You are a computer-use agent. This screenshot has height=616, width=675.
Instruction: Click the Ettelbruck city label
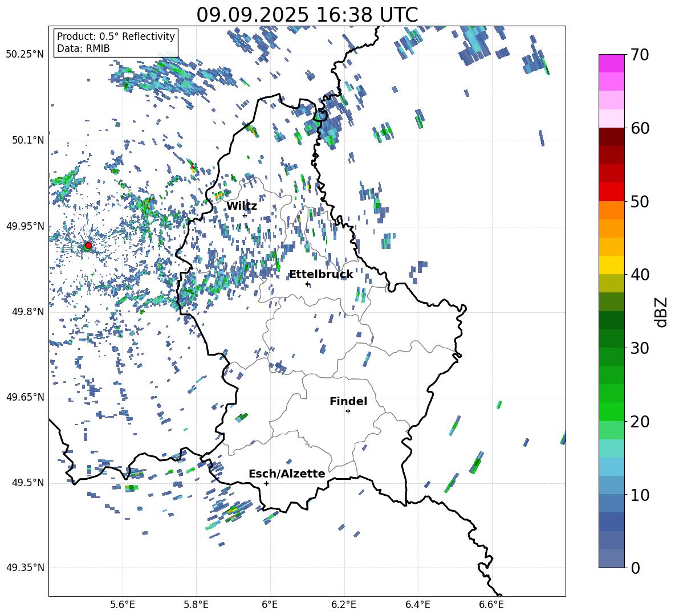click(x=321, y=275)
